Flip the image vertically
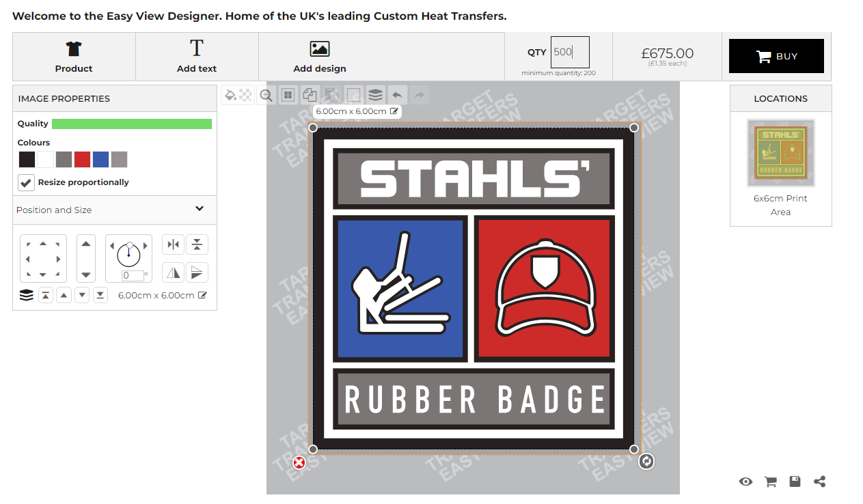This screenshot has width=863, height=504. [x=197, y=272]
